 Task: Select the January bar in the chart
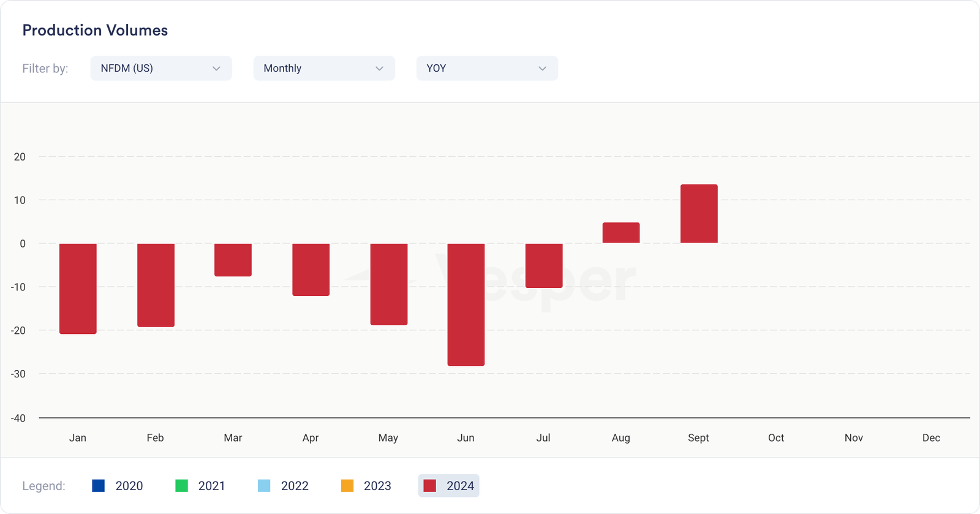coord(78,289)
